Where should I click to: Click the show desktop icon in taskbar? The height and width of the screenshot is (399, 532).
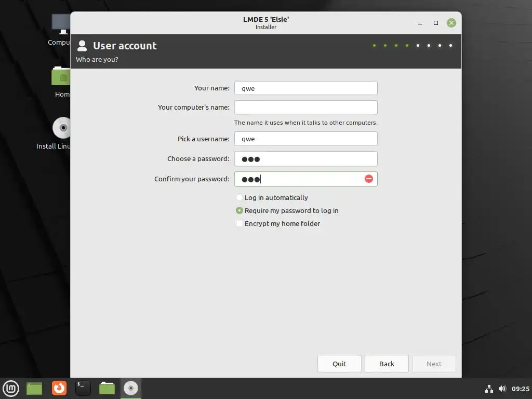click(34, 389)
